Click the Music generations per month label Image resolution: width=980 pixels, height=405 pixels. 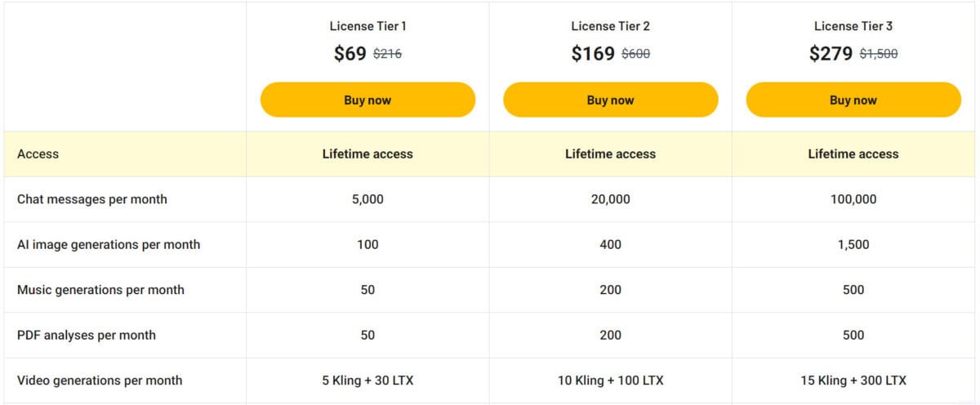click(100, 290)
